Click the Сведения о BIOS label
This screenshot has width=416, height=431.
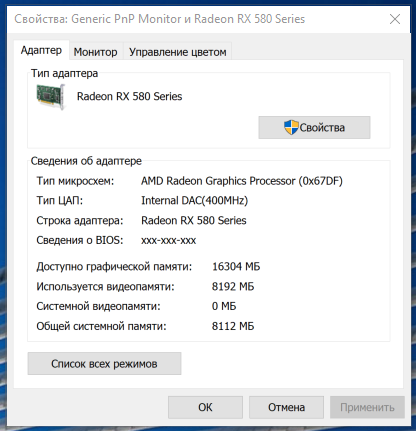(80, 240)
